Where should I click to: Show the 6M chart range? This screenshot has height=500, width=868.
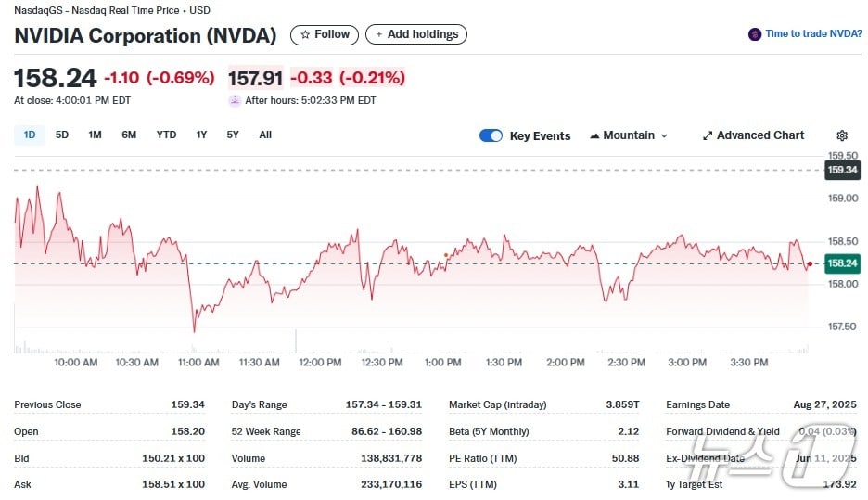[x=129, y=135]
